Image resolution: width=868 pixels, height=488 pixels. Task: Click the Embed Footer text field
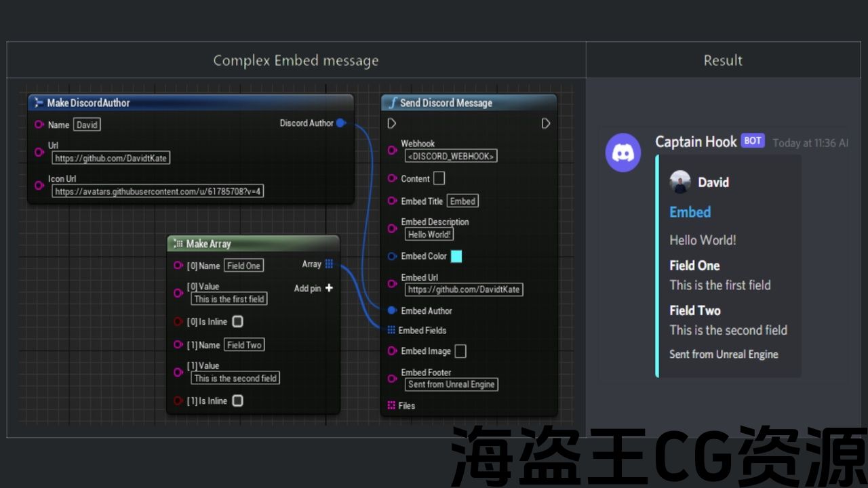(452, 384)
